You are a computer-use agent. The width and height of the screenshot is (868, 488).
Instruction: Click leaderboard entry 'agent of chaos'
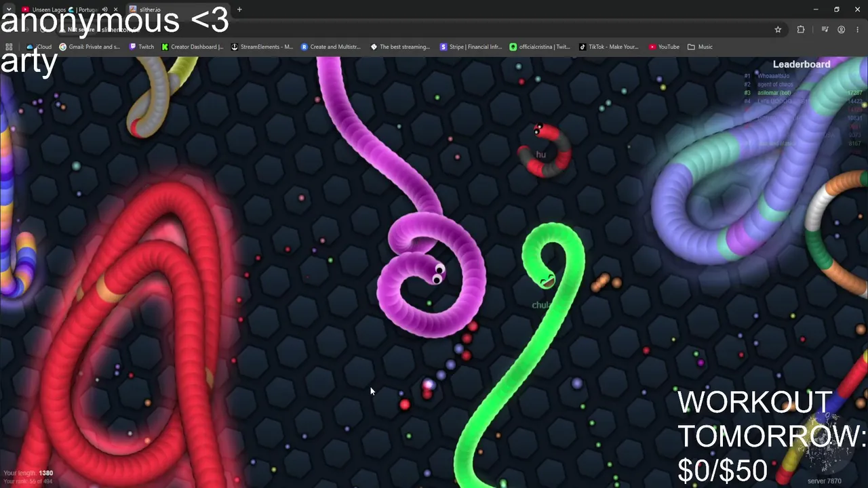775,85
